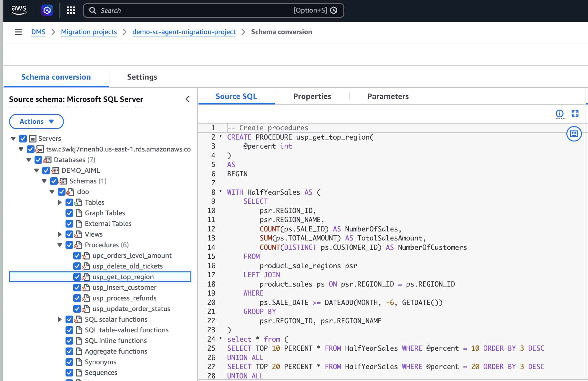The width and height of the screenshot is (588, 381).
Task: Click the Synonyms document icon
Action: click(x=79, y=362)
